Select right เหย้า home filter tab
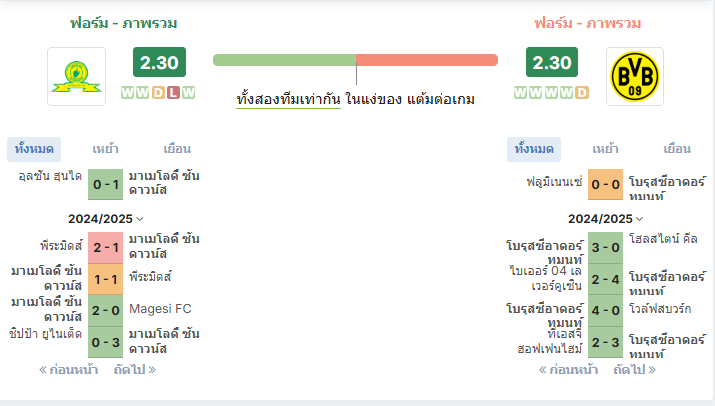 [x=605, y=149]
